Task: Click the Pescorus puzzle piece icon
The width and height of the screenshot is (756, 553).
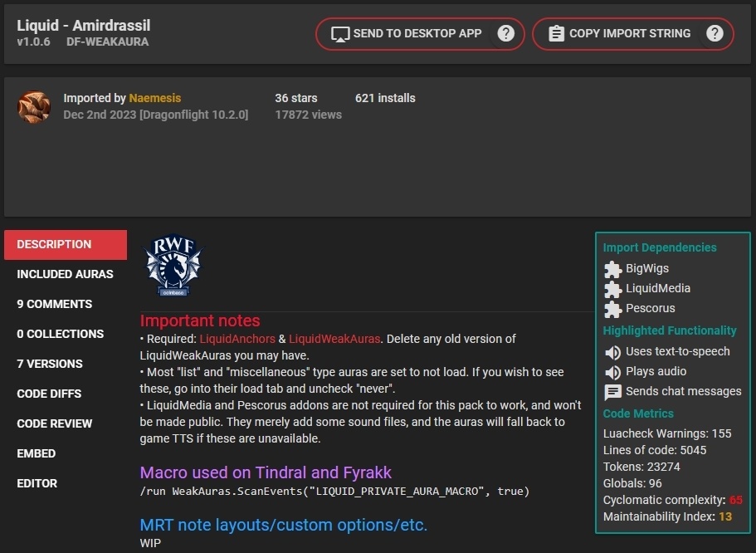Action: coord(612,309)
